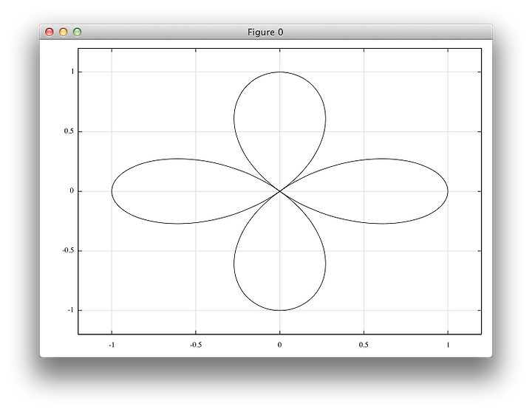Click x-axis label -0.5
Viewport: 532px width, 412px height.
click(x=196, y=345)
